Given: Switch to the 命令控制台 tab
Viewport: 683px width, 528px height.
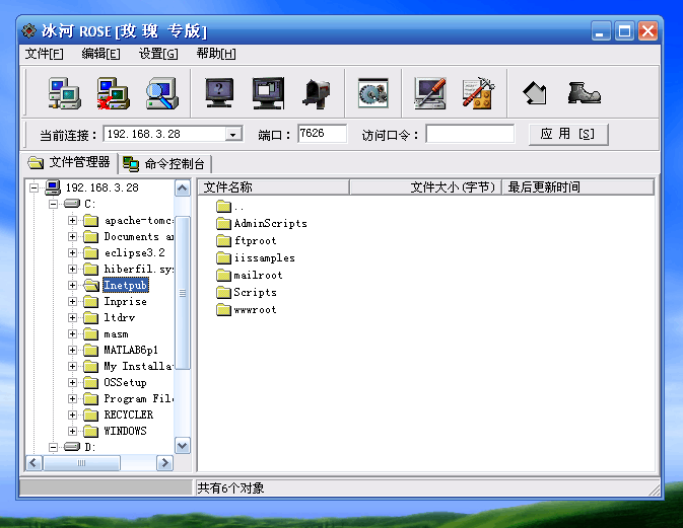Looking at the screenshot, I should point(164,164).
